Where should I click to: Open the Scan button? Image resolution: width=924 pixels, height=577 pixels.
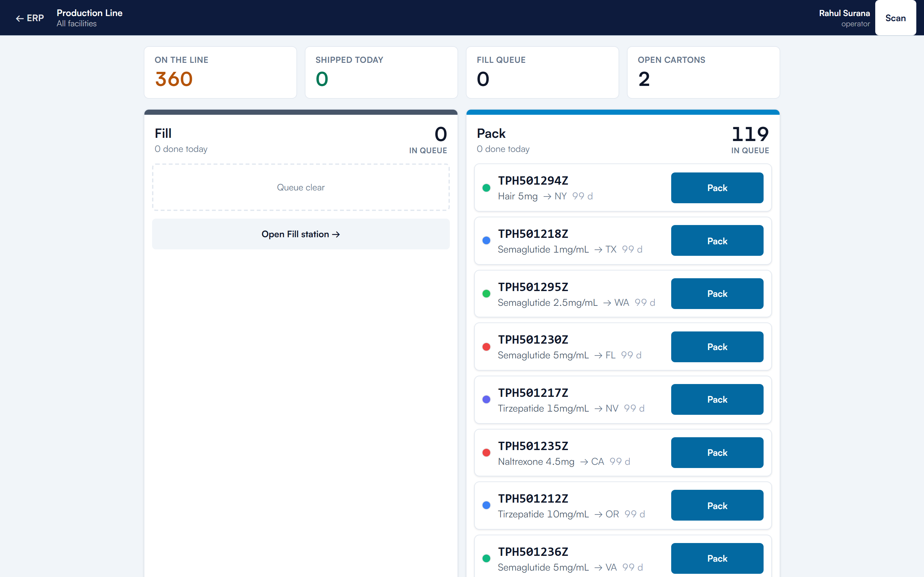895,18
